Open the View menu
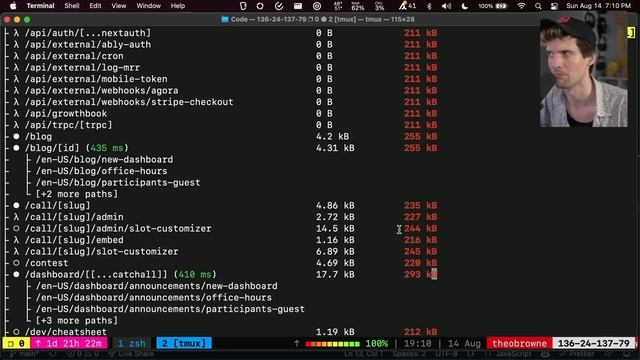 click(x=119, y=6)
